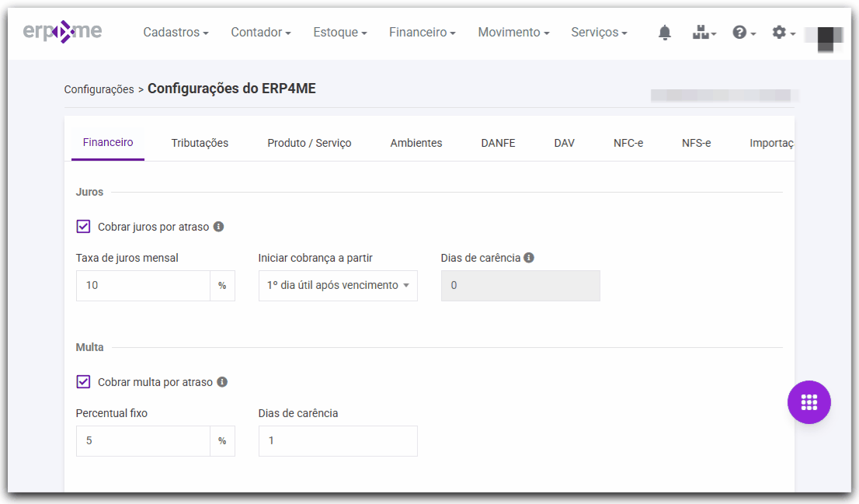The height and width of the screenshot is (504, 859).
Task: Click the purple apps grid floating button
Action: [809, 402]
